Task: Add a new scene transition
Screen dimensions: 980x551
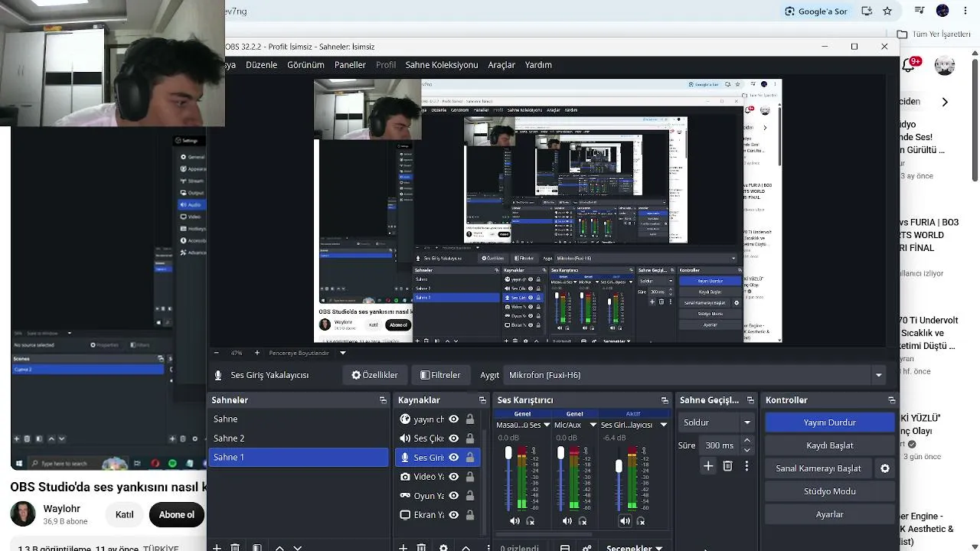Action: (708, 466)
